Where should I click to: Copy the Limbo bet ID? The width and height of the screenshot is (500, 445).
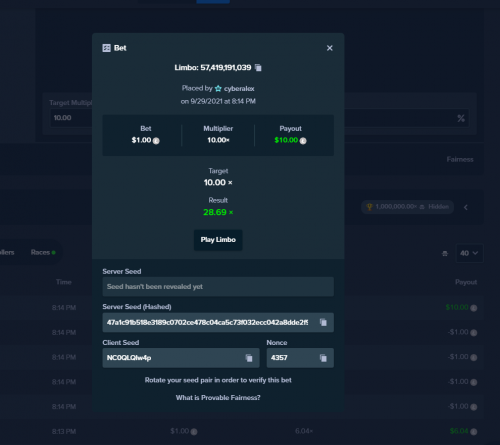pos(258,68)
